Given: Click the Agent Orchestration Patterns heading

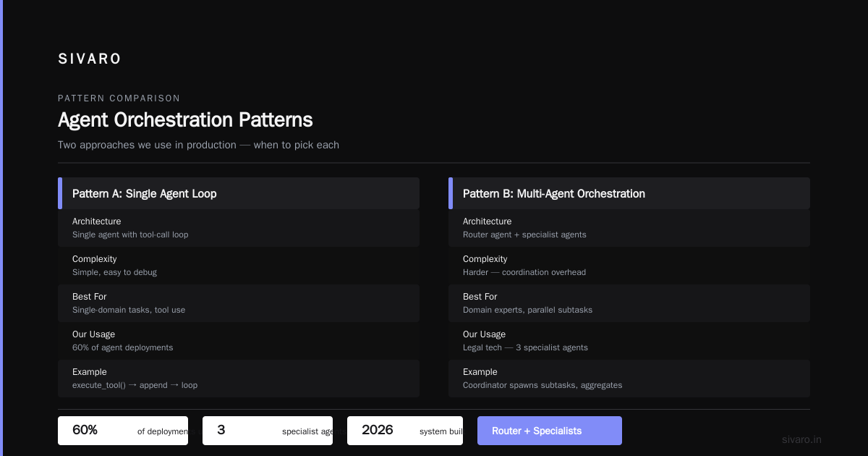Looking at the screenshot, I should (185, 120).
